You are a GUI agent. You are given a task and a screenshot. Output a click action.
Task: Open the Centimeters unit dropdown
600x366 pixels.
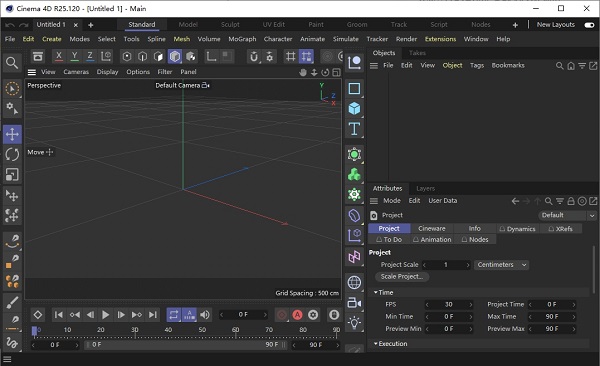pyautogui.click(x=501, y=265)
